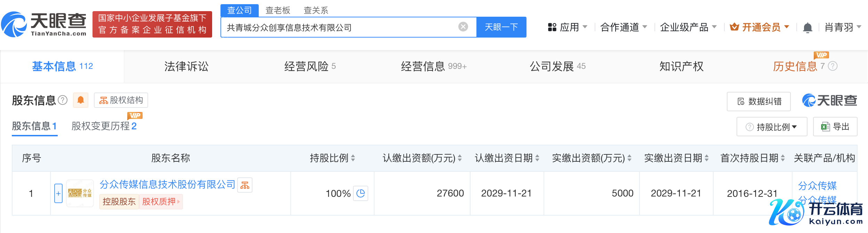The image size is (868, 233).
Task: Expand the 应用 menu
Action: (568, 27)
